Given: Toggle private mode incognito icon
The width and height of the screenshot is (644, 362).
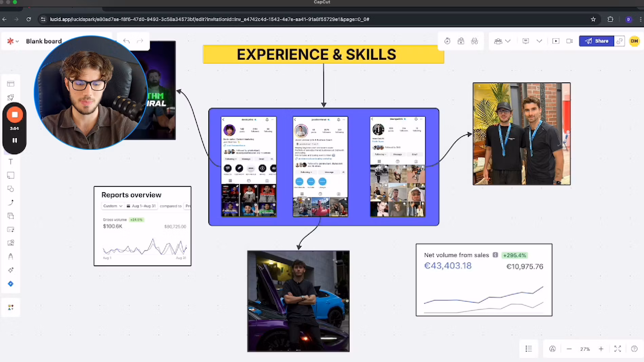Looking at the screenshot, I should click(x=474, y=41).
